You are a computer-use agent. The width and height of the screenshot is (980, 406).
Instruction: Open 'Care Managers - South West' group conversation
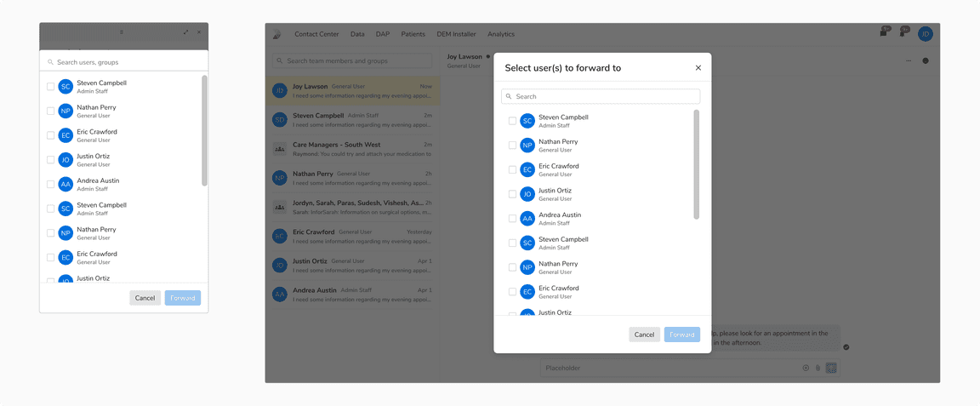[x=352, y=149]
